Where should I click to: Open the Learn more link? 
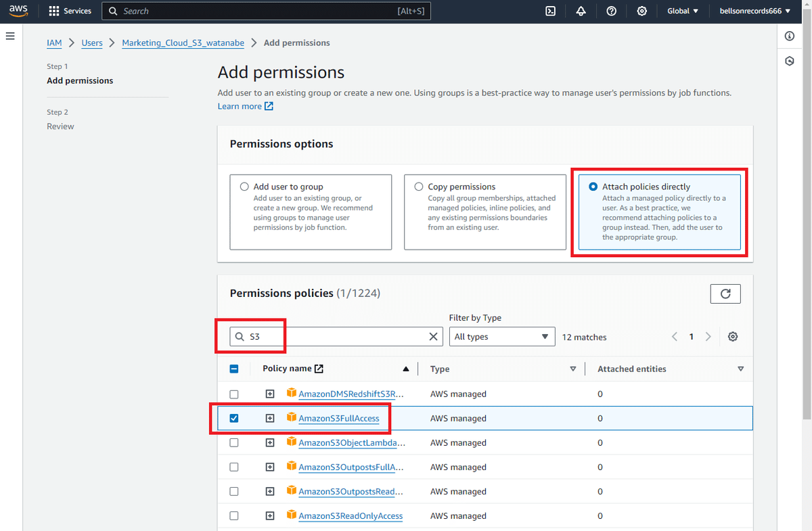point(246,106)
